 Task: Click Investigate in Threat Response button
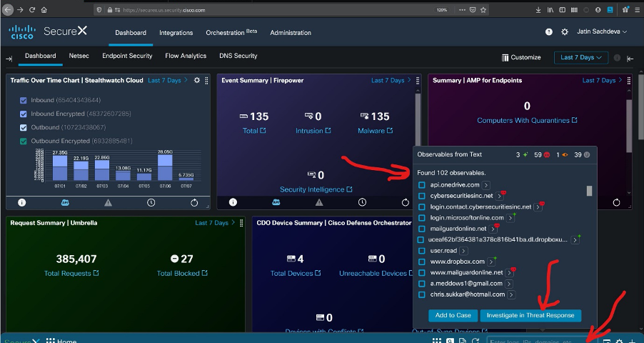pyautogui.click(x=530, y=315)
